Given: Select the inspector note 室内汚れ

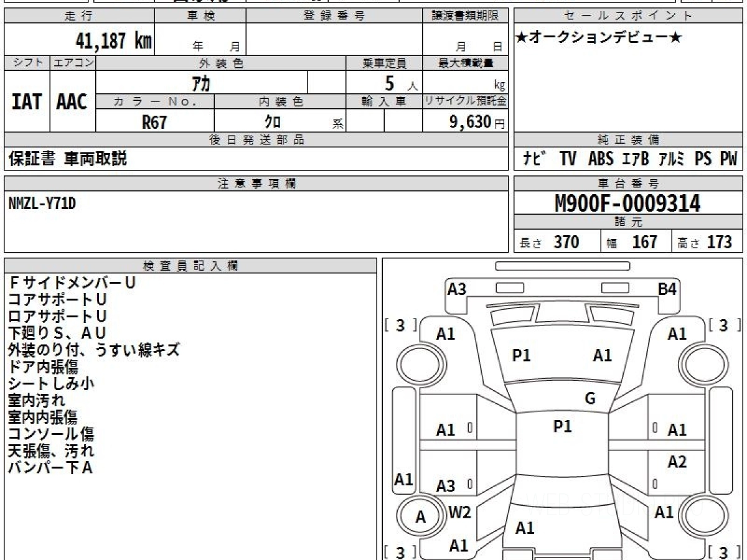Looking at the screenshot, I should (x=36, y=400).
